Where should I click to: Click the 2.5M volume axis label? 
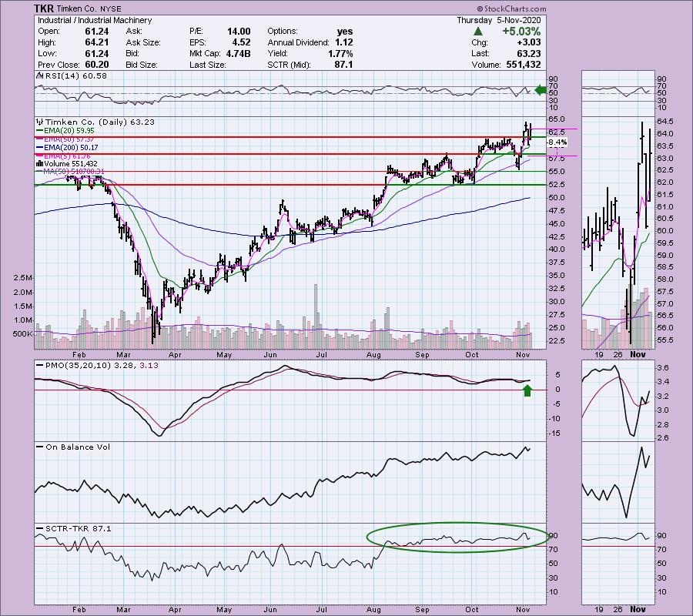point(23,278)
